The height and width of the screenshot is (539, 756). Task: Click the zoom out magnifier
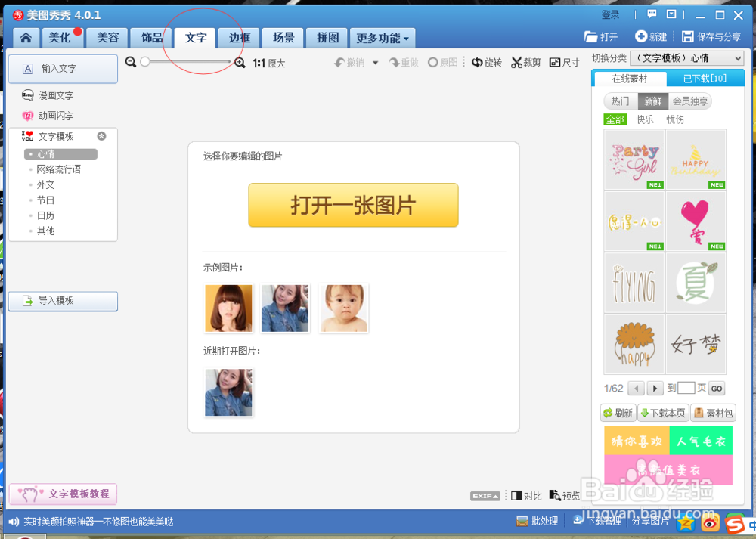click(130, 62)
